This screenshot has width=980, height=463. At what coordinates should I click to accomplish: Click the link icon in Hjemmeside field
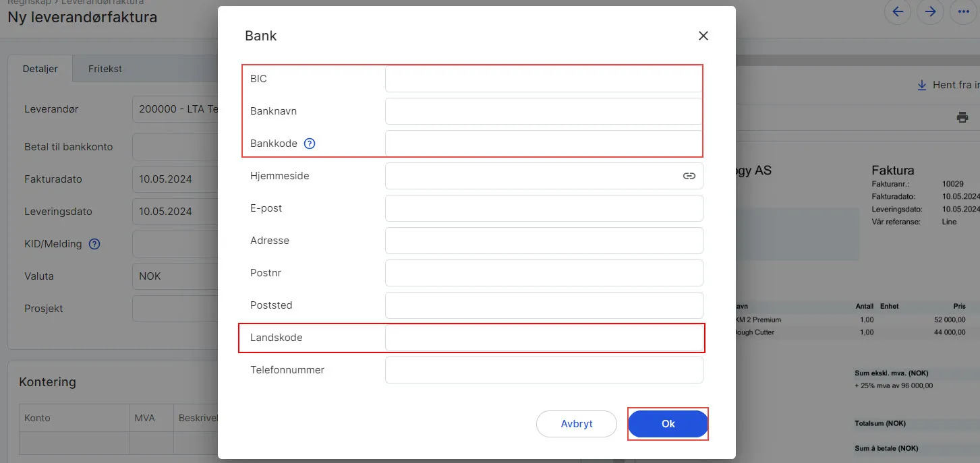point(689,176)
